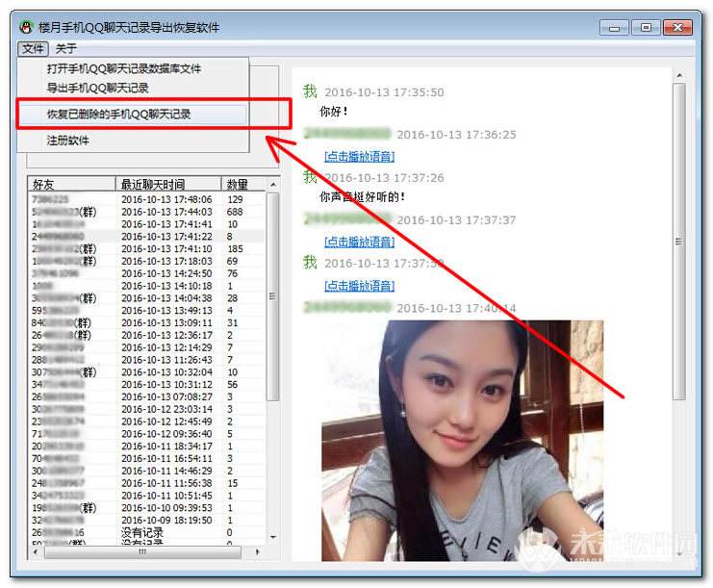Select 恢复已删除的手机QQ聊天记录 menu entry
The width and height of the screenshot is (713, 588).
(x=133, y=115)
